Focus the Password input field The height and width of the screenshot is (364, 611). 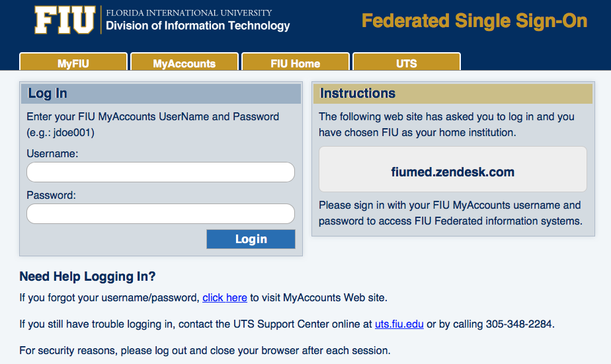tap(161, 214)
